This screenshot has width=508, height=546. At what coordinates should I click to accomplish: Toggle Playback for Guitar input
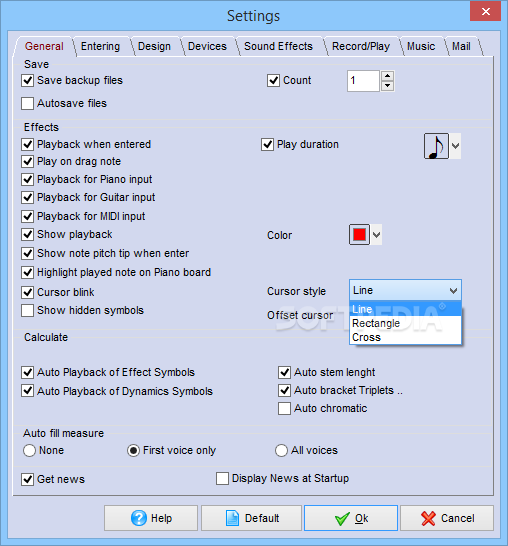[28, 197]
